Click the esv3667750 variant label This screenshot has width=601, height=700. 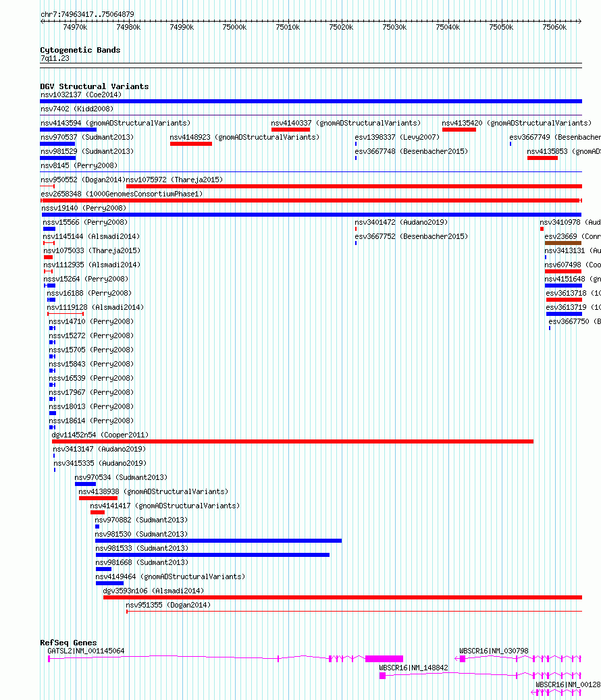click(x=575, y=322)
